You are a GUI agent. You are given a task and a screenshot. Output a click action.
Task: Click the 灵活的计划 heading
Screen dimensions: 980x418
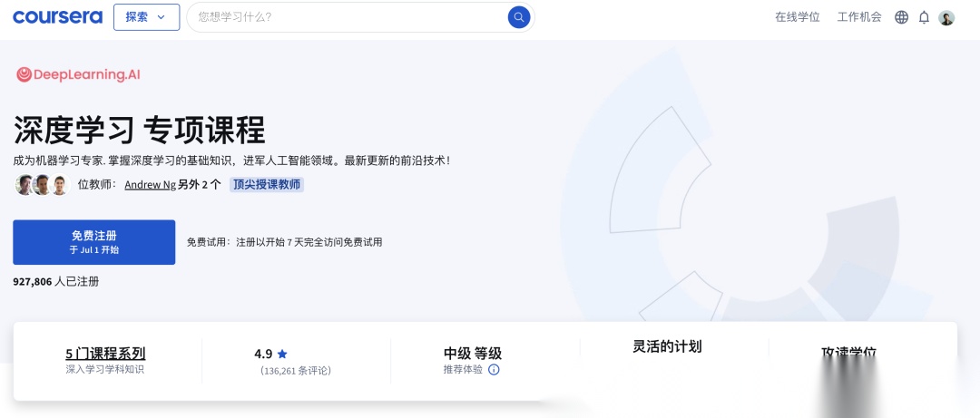(x=668, y=346)
